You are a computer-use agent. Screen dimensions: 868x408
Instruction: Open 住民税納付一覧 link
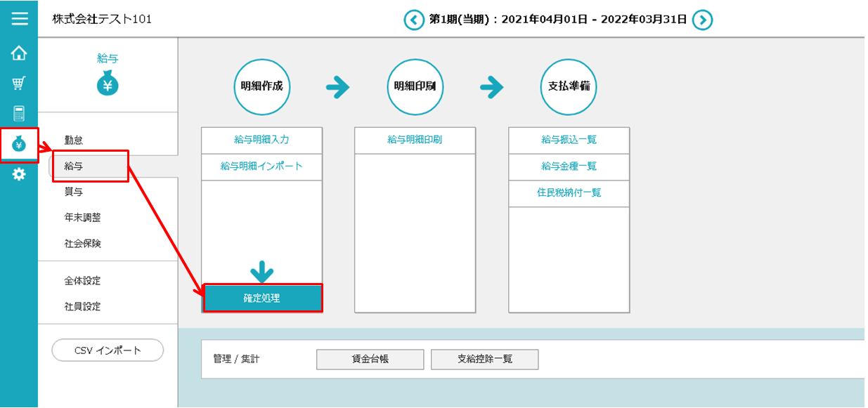click(x=569, y=192)
